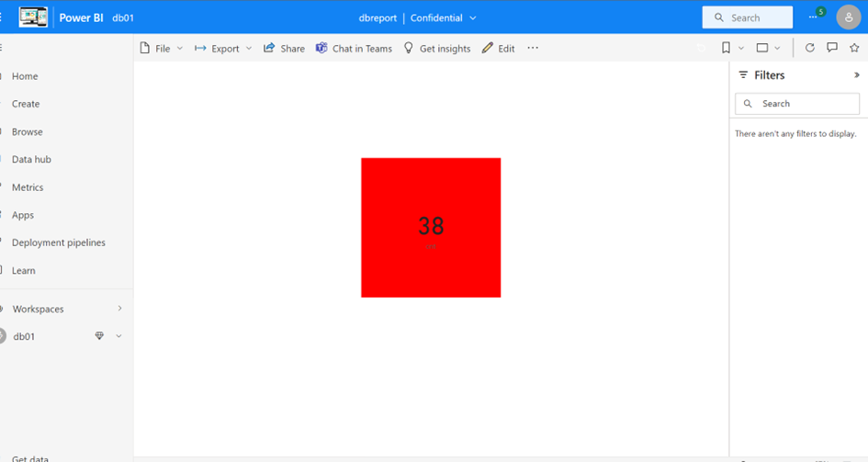Expand the db01 workspace chevron
Viewport: 868px width, 462px height.
click(118, 336)
